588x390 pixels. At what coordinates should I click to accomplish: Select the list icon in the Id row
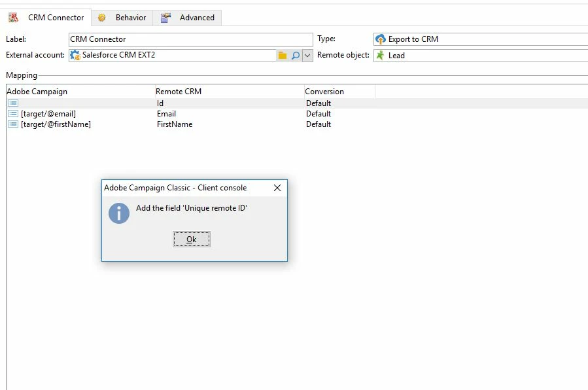point(13,103)
